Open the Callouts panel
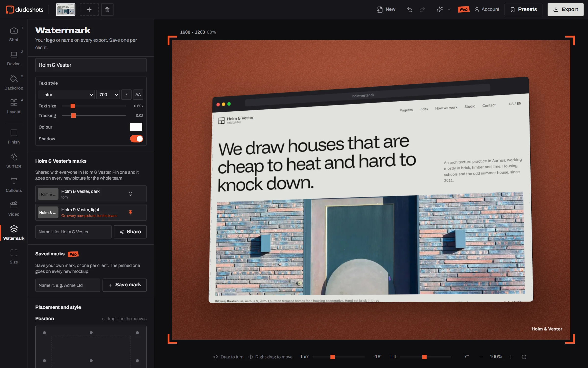This screenshot has width=588, height=368. [14, 185]
